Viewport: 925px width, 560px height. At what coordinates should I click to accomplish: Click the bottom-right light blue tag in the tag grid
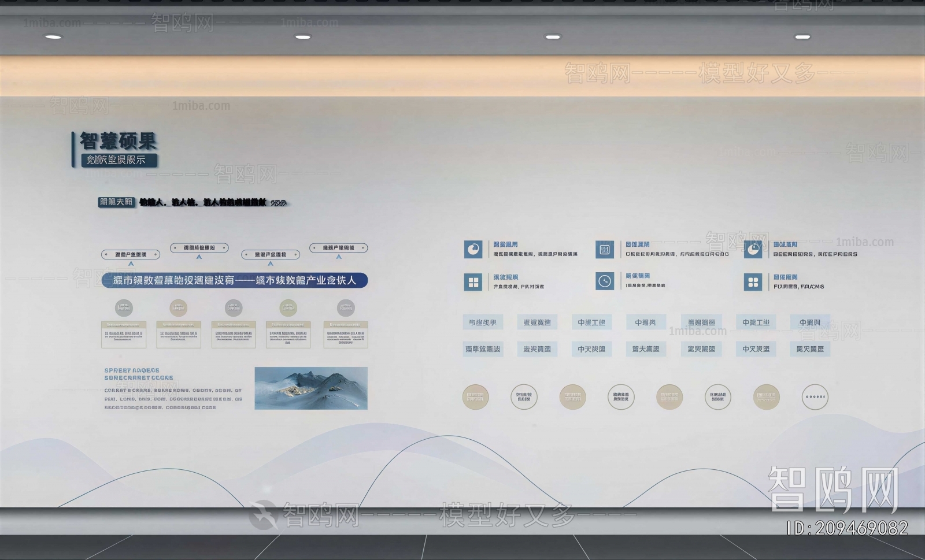point(810,349)
